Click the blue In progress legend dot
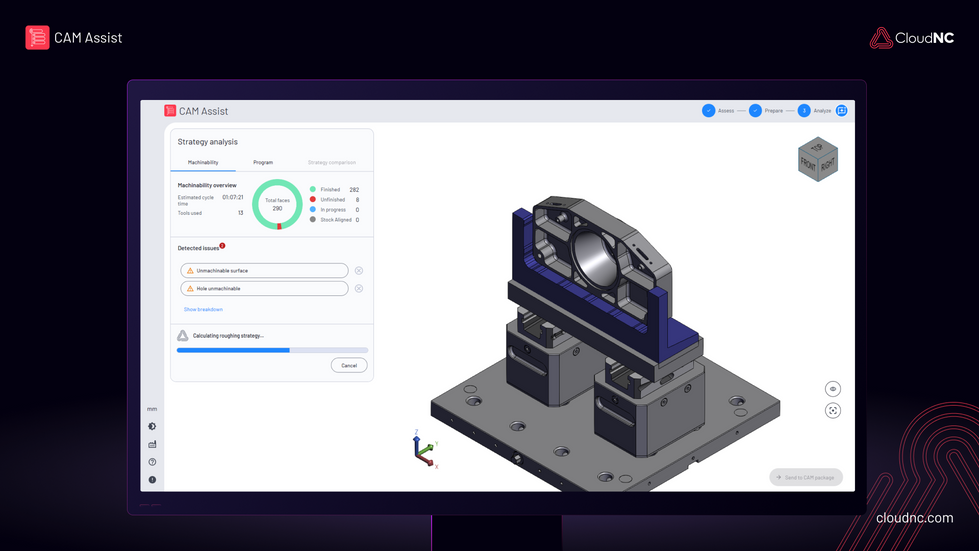The width and height of the screenshot is (979, 551). tap(313, 210)
